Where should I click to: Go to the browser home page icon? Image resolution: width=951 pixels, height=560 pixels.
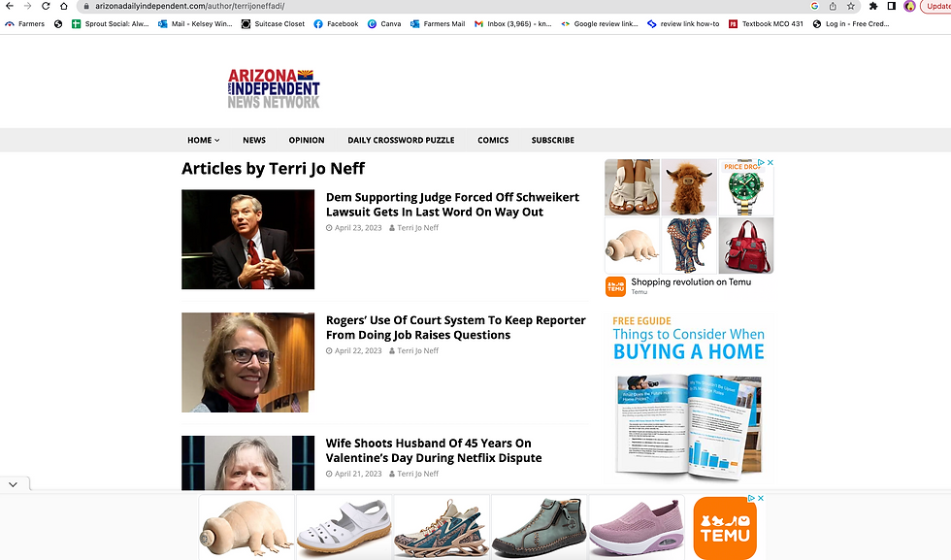[x=64, y=6]
